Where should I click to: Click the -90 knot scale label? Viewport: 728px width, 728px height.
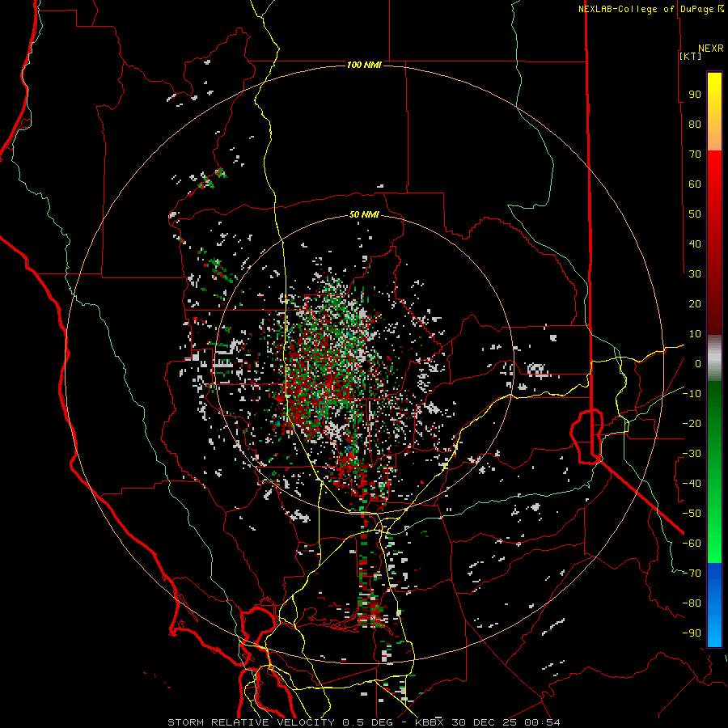[692, 633]
